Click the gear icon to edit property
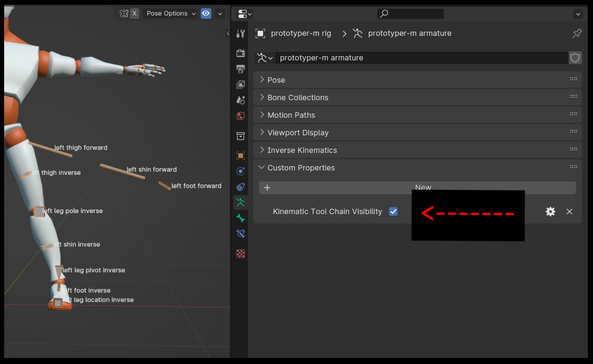The height and width of the screenshot is (364, 593). [x=550, y=212]
